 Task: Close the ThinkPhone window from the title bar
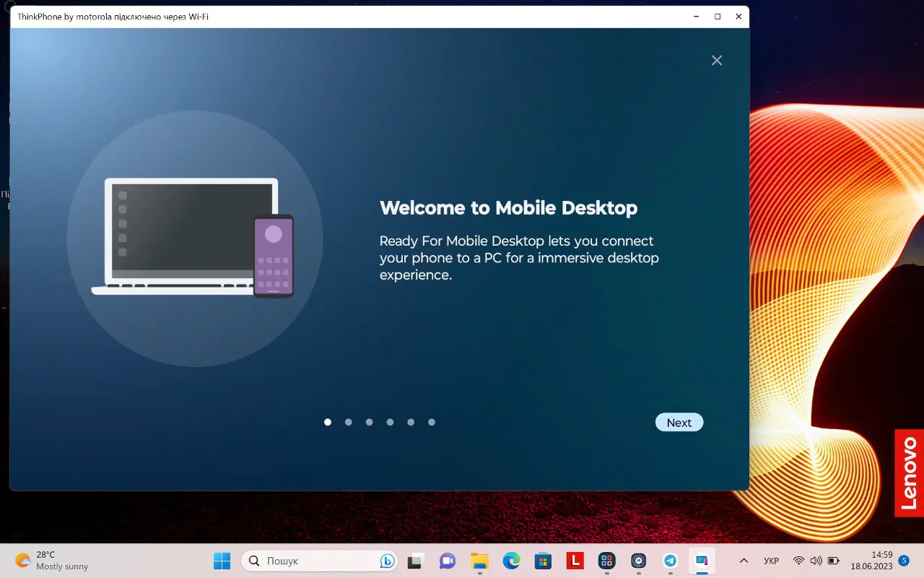(x=738, y=17)
